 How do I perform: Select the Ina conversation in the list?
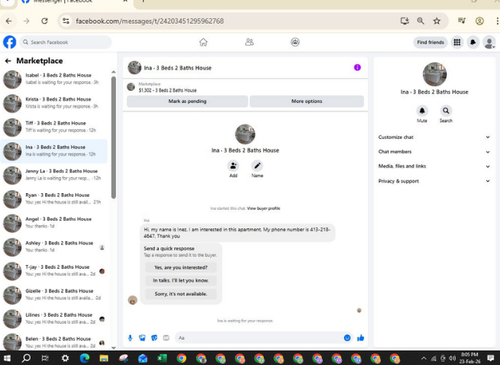click(x=54, y=151)
